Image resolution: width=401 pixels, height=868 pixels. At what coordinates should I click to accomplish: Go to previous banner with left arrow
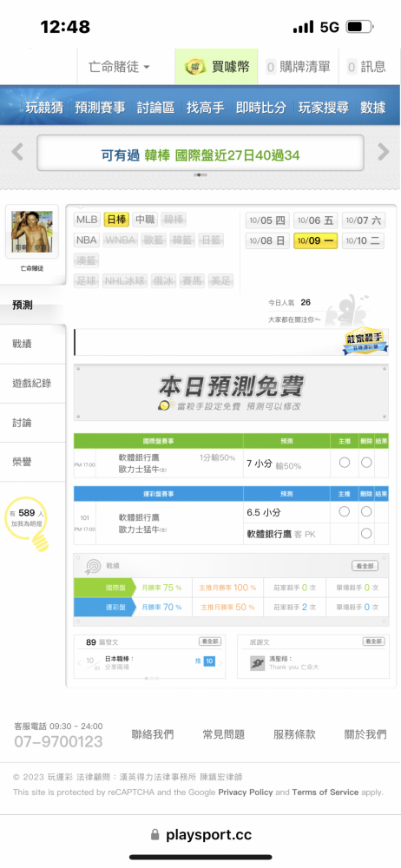click(17, 152)
